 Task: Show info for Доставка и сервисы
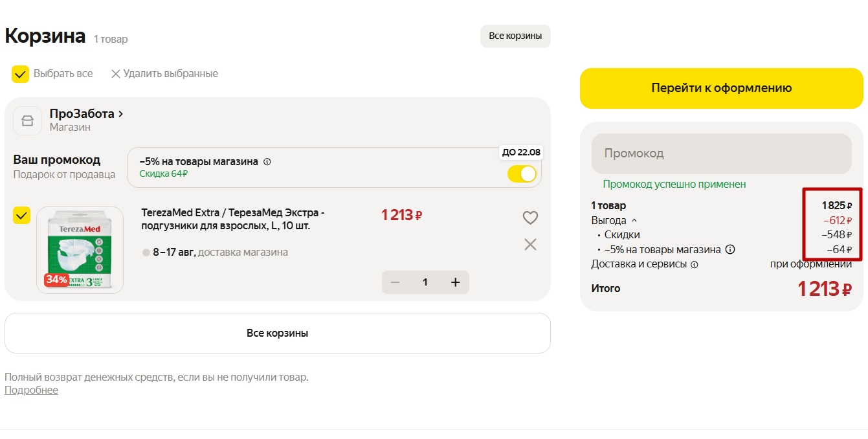point(695,264)
